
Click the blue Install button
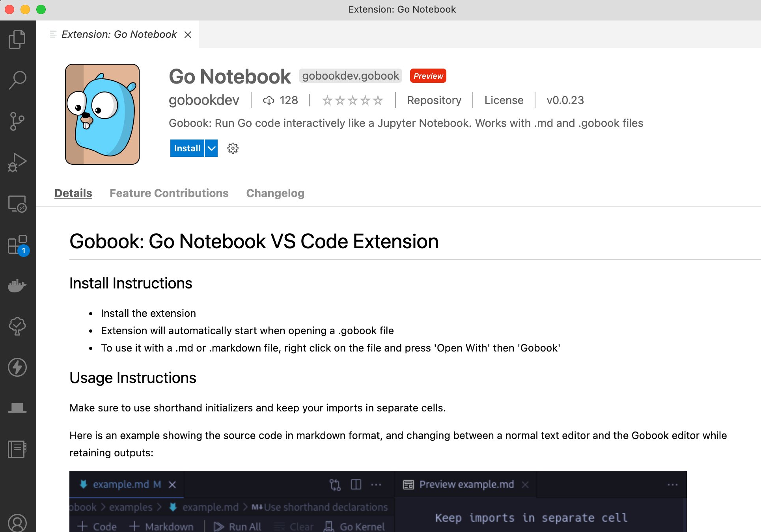187,148
